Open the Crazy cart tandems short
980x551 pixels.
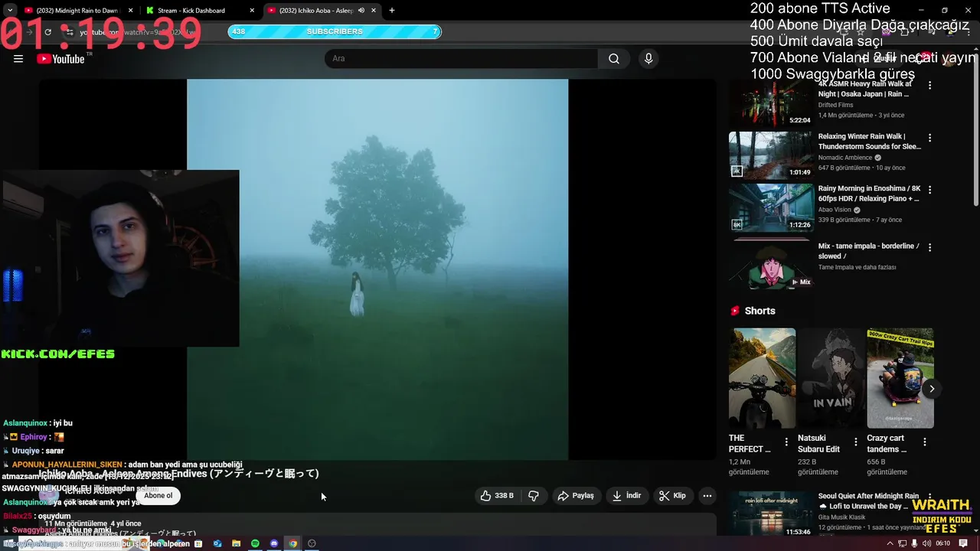[900, 378]
